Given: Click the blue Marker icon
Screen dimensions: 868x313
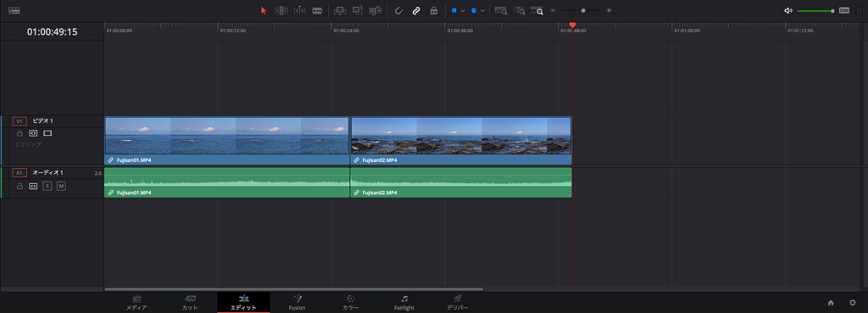Looking at the screenshot, I should 474,10.
